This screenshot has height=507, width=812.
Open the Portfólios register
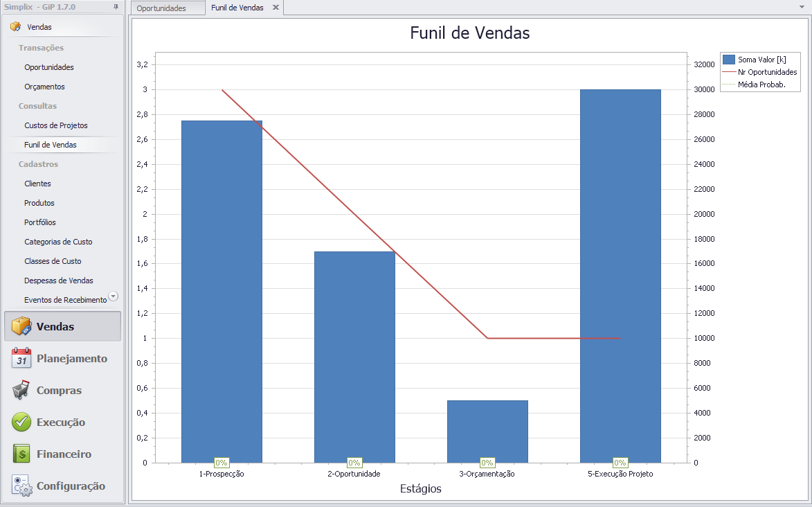coord(40,222)
